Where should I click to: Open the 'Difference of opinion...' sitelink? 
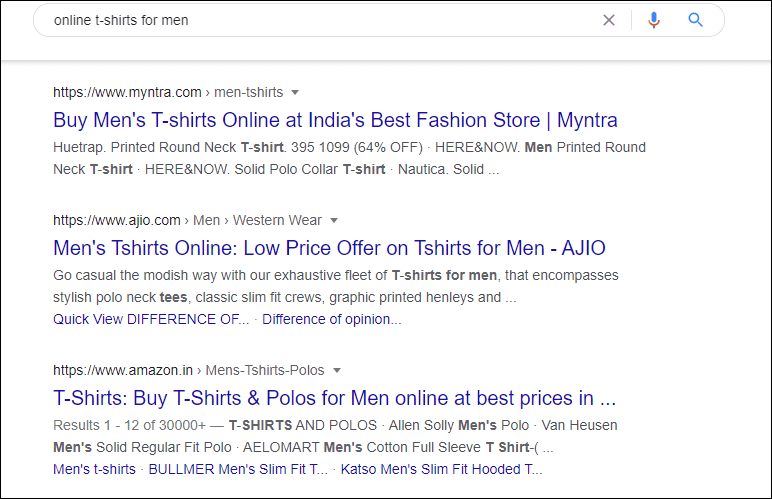point(331,319)
